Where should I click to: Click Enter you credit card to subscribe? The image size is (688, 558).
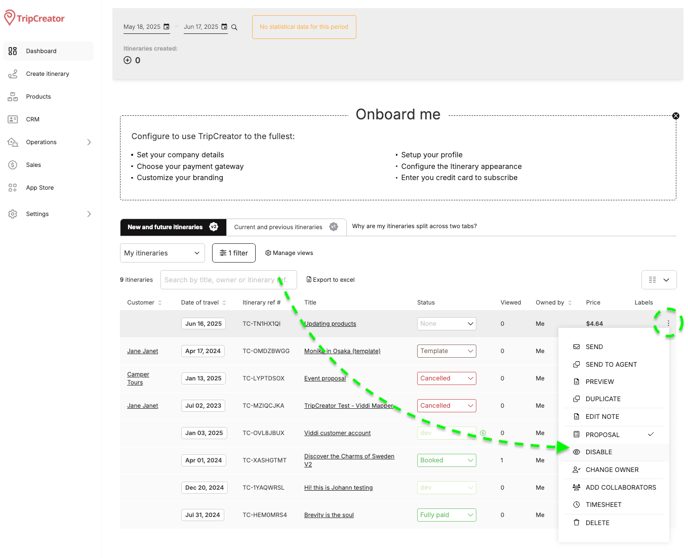click(459, 178)
